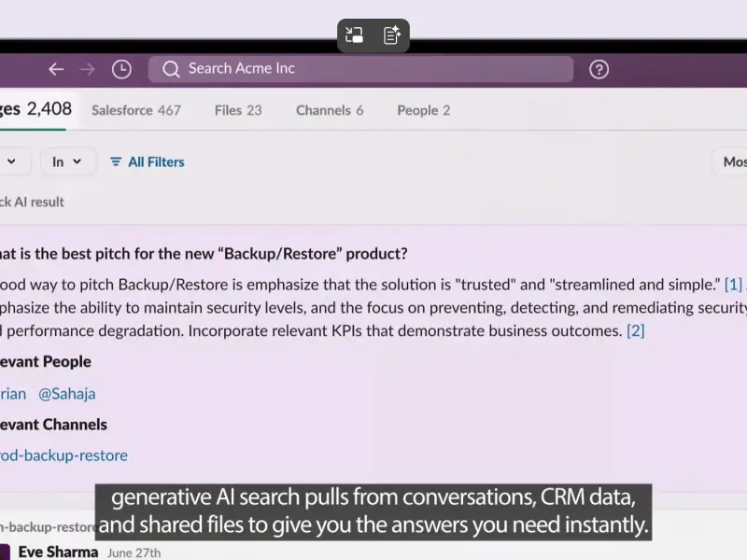Open the help question mark icon
This screenshot has height=560, width=747.
point(599,69)
